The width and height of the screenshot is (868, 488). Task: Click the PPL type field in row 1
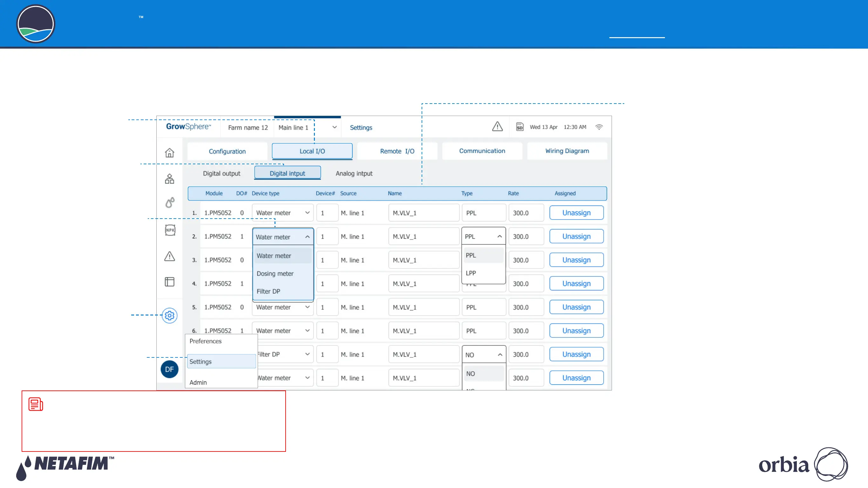click(484, 213)
